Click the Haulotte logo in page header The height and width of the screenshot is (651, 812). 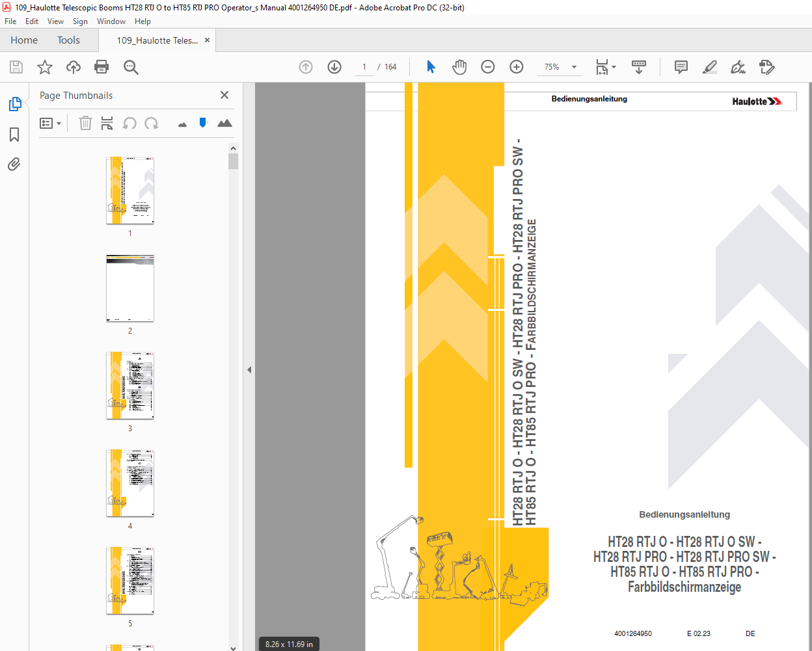(757, 101)
